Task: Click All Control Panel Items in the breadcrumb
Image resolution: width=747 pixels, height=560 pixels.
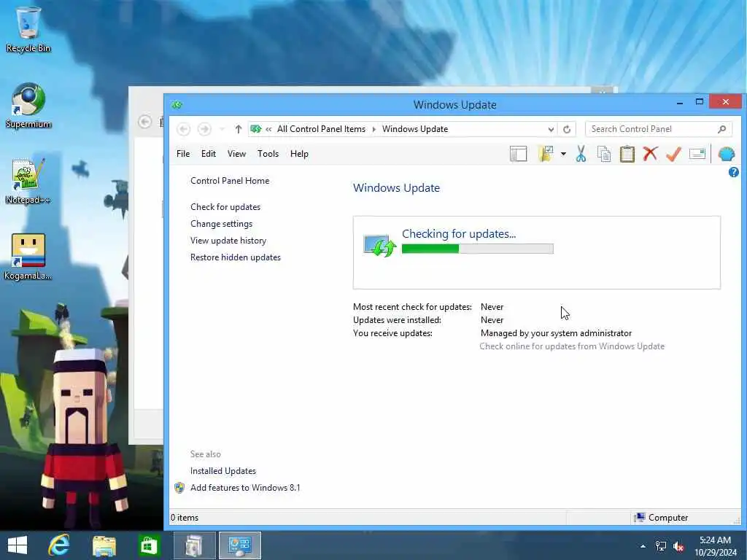Action: 321,129
